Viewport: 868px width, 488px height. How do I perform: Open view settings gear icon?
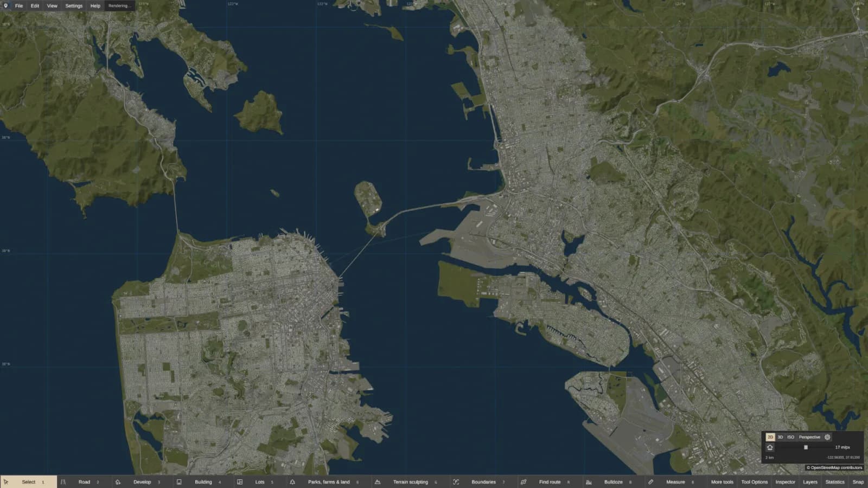click(827, 437)
